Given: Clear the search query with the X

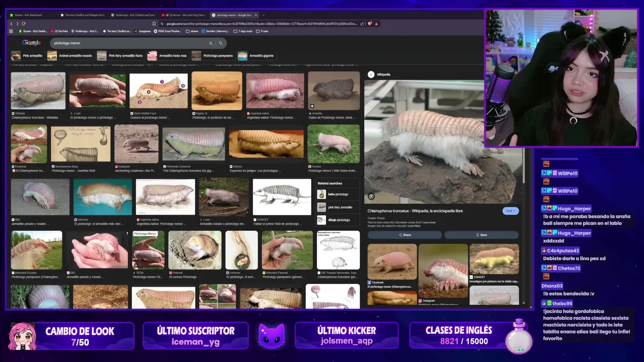Looking at the screenshot, I should pos(211,43).
